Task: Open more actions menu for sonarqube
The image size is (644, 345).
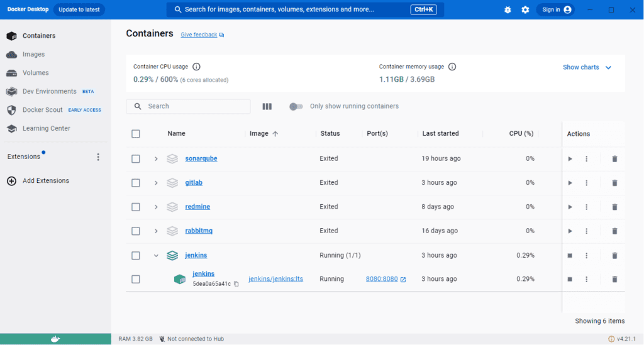Action: pyautogui.click(x=587, y=159)
